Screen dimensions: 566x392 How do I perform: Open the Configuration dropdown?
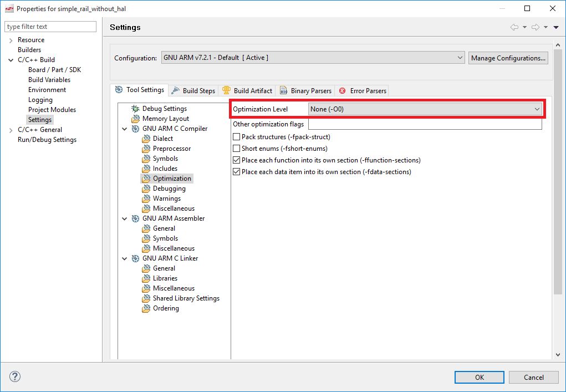313,58
